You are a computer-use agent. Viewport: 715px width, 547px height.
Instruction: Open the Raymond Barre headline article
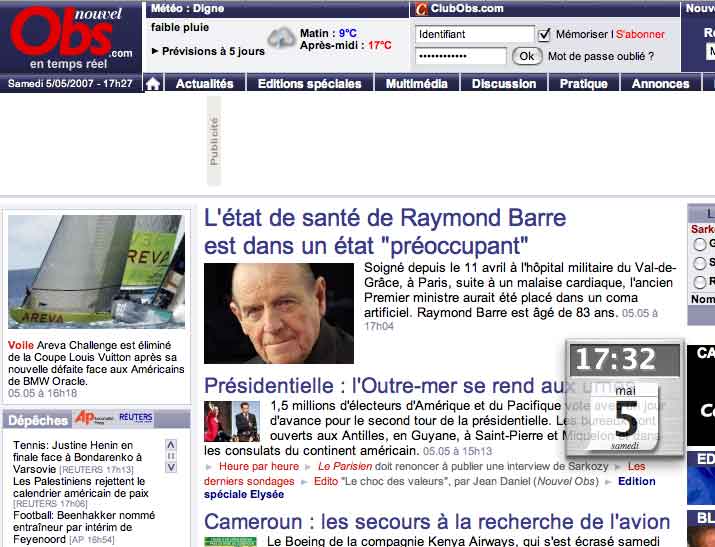(385, 232)
